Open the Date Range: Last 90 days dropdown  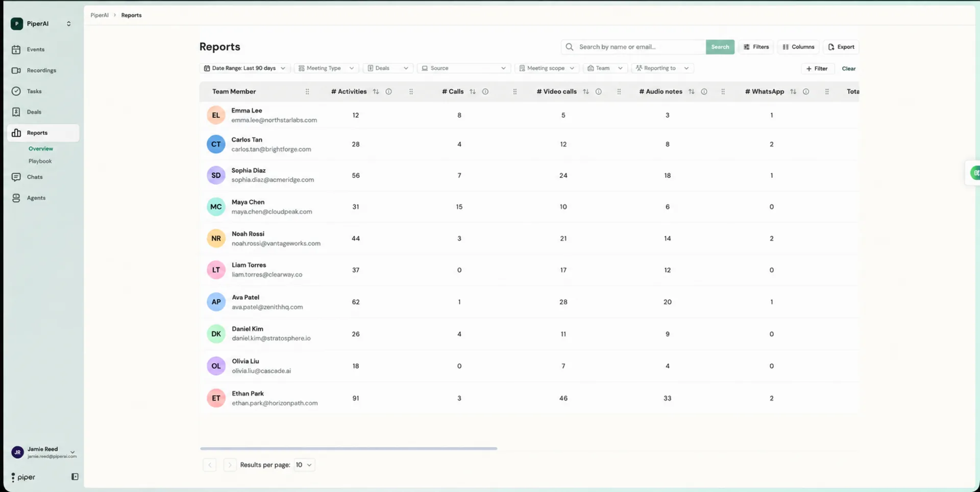(x=245, y=68)
